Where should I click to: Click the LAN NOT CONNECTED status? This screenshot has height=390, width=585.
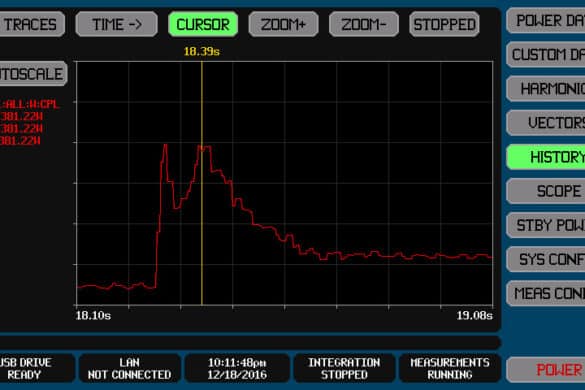click(x=129, y=368)
